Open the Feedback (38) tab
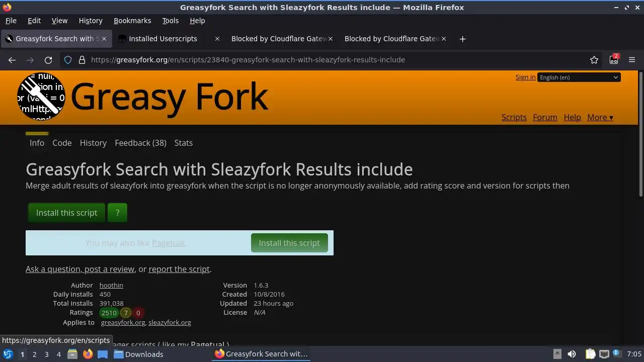 pos(140,143)
